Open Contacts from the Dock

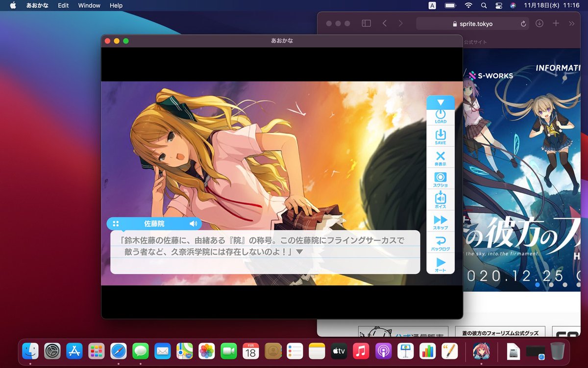(x=273, y=351)
